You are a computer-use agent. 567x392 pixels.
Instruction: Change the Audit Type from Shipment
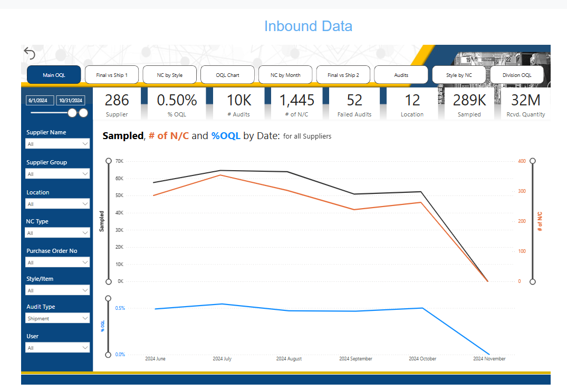57,318
